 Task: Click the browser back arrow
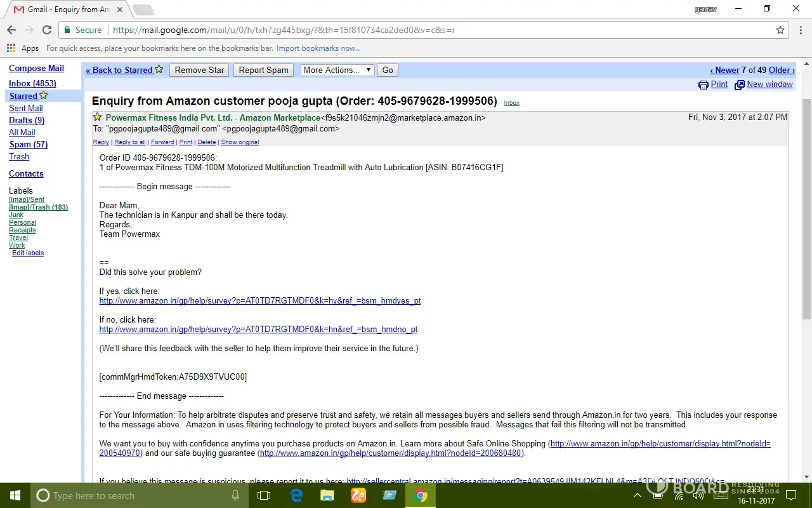[11, 30]
